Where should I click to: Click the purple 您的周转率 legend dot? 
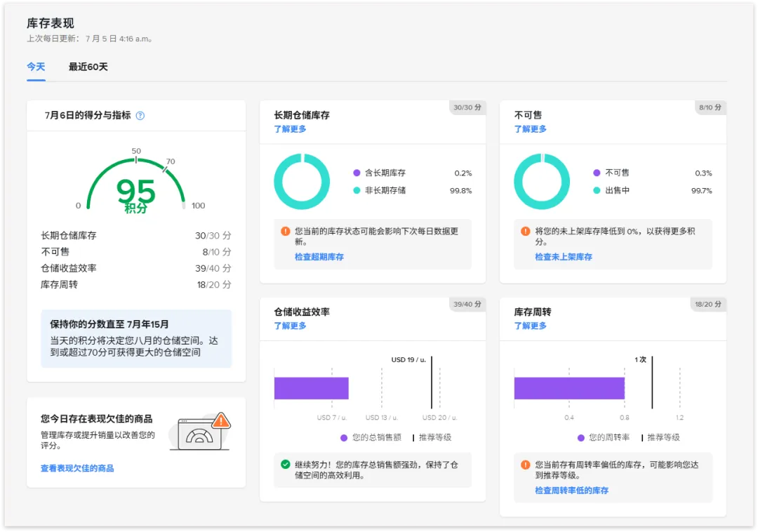point(580,438)
